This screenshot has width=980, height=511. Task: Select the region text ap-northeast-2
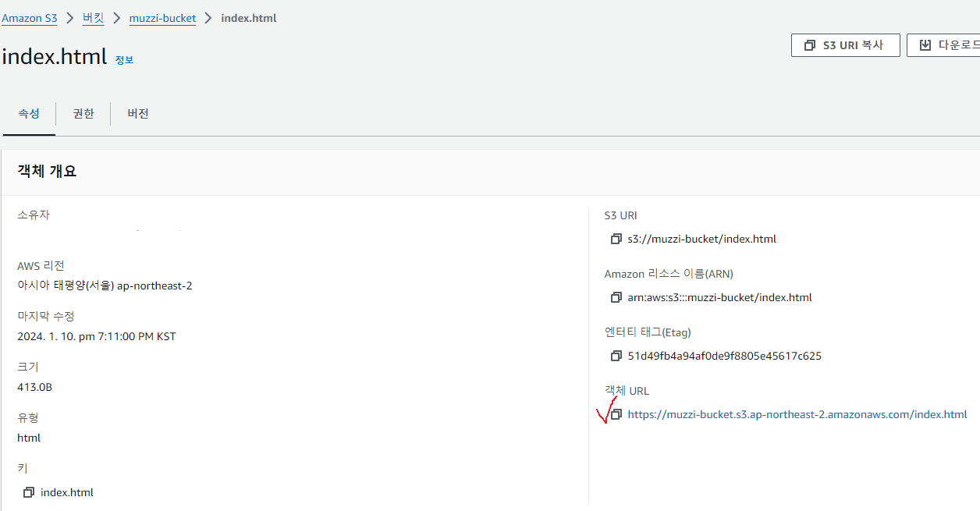tap(154, 286)
